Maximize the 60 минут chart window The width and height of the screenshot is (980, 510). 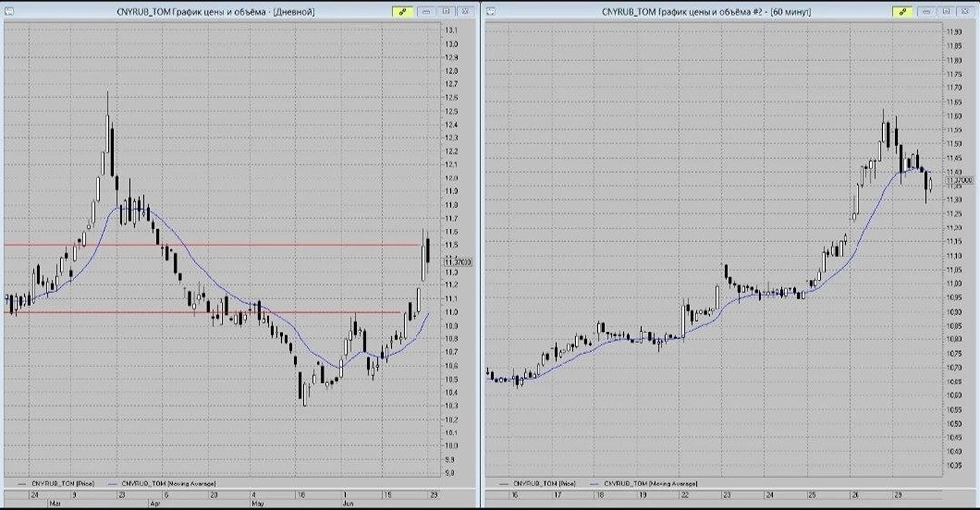947,11
